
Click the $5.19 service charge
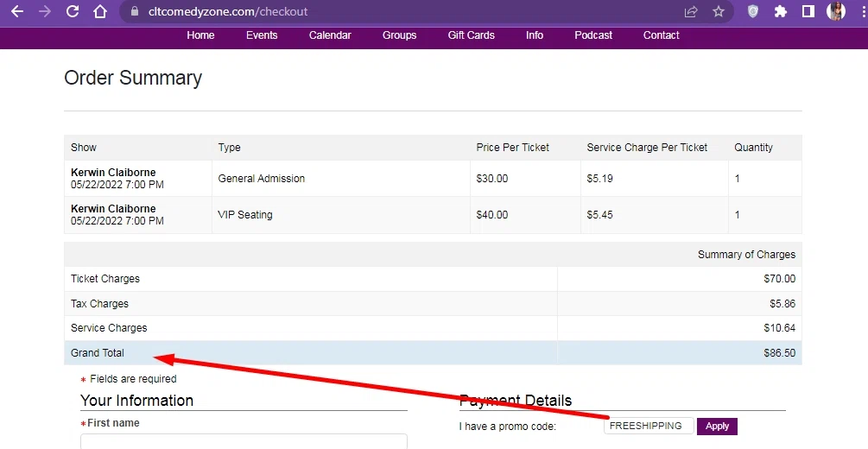pos(600,179)
